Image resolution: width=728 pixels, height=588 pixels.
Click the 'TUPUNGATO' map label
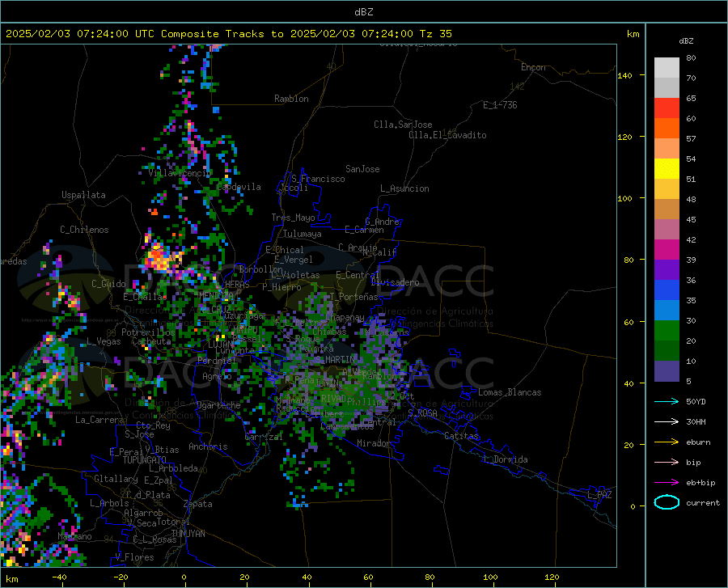145,460
